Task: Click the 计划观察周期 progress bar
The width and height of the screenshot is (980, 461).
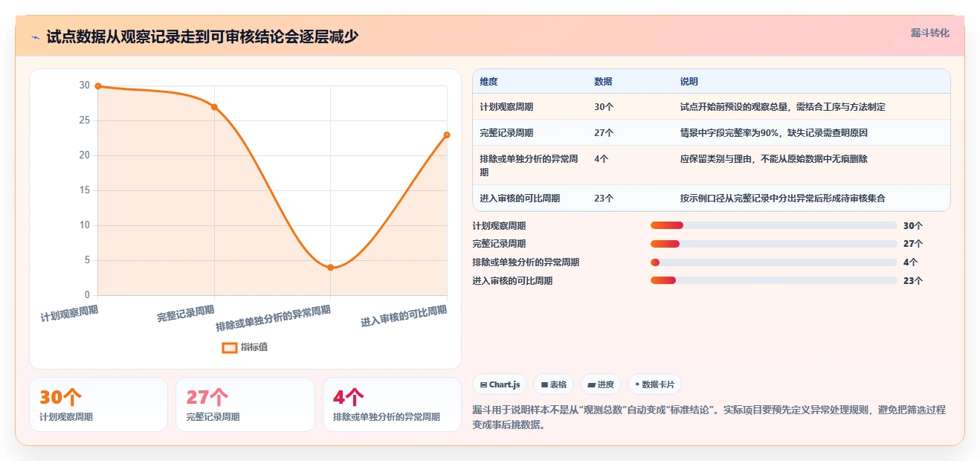Action: pos(773,225)
